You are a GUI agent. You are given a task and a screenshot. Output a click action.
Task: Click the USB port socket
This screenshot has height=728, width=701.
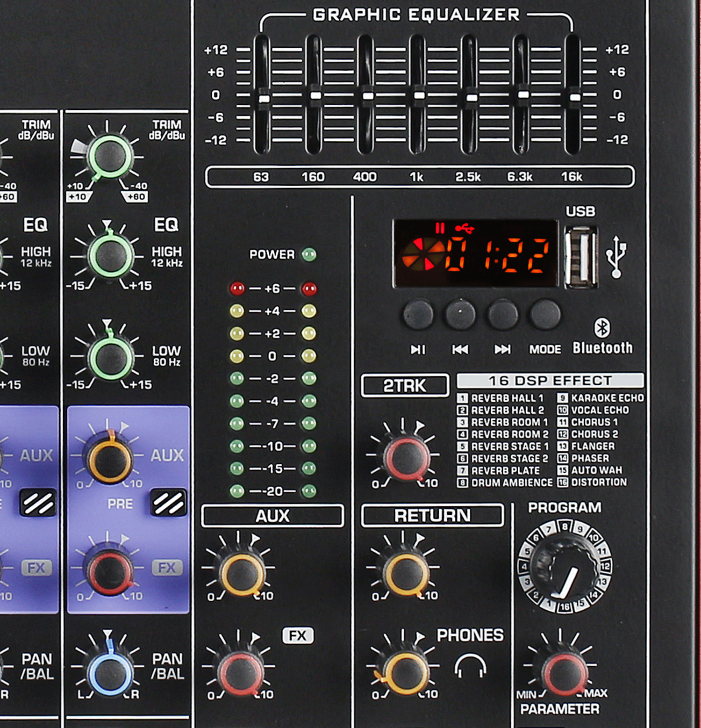[580, 256]
